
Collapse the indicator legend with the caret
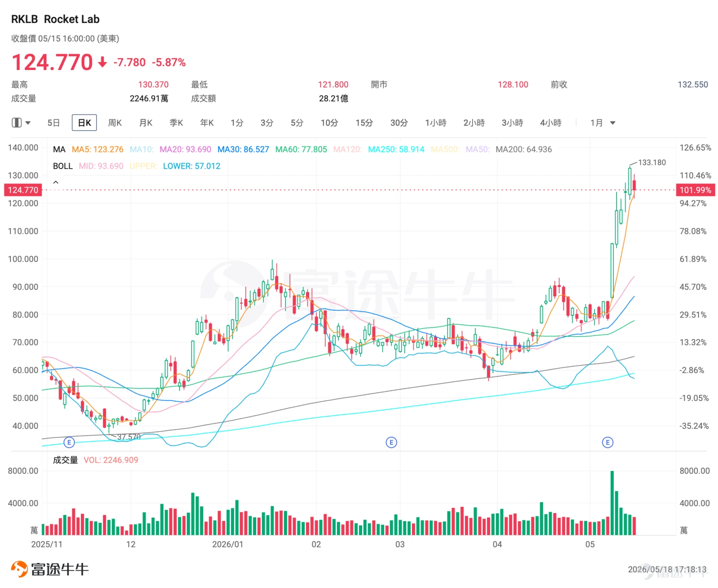tap(56, 182)
